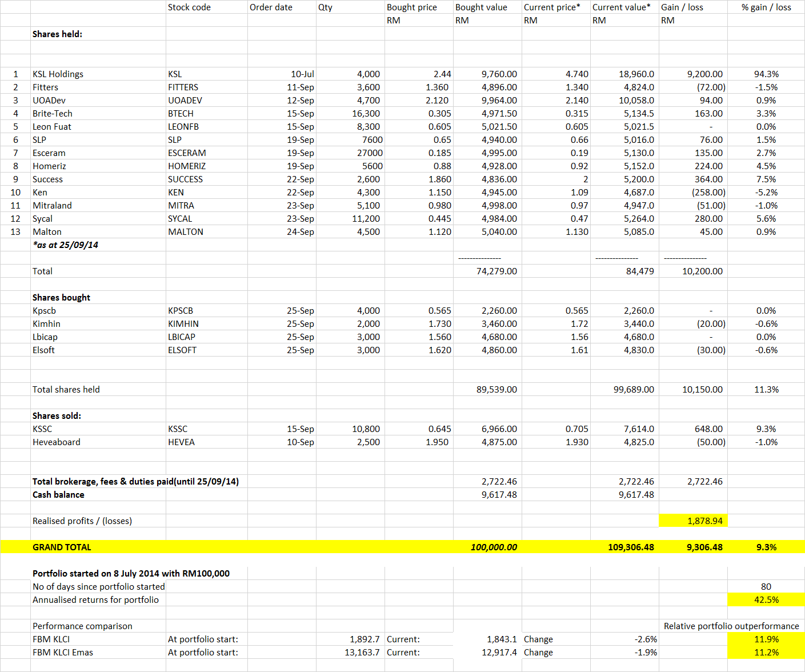Select the 94.3% gain cell
This screenshot has height=672, width=805.
(x=766, y=74)
